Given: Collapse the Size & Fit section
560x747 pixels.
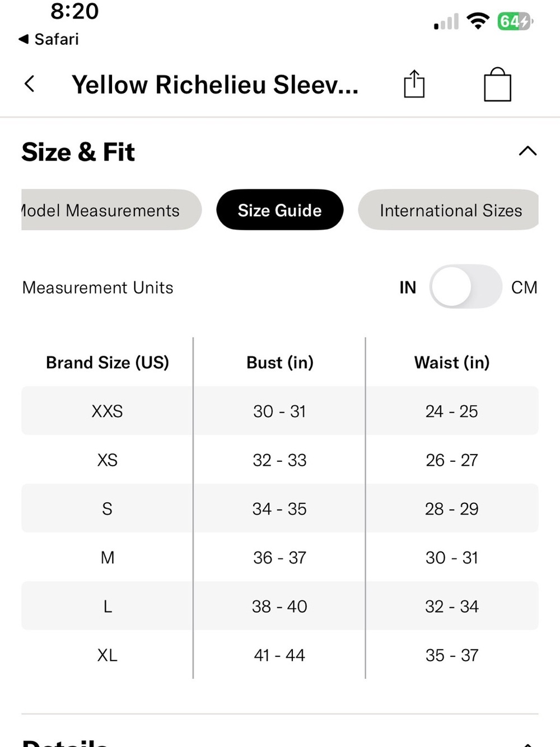Looking at the screenshot, I should point(528,151).
